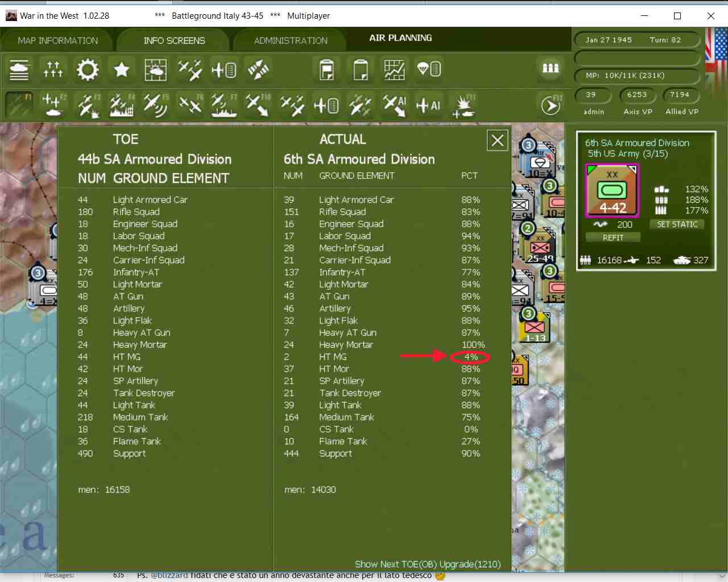The width and height of the screenshot is (728, 582).
Task: Click the blank document report icon
Action: (x=361, y=69)
